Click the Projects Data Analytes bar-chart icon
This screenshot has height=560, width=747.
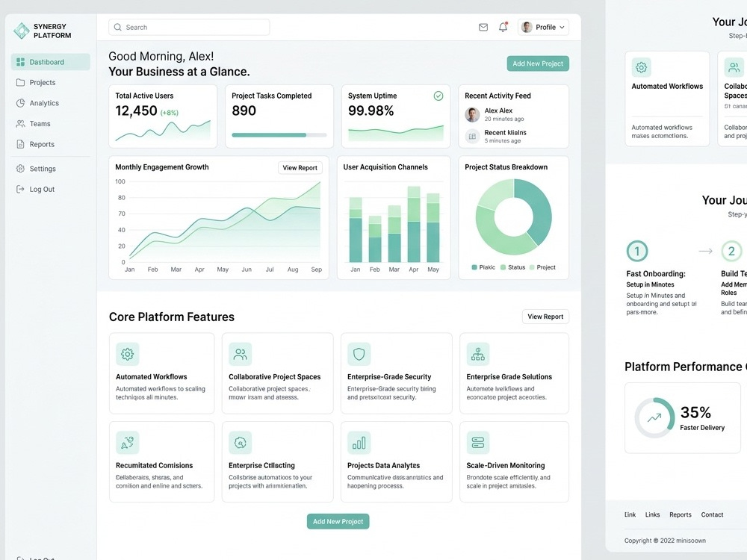coord(359,443)
